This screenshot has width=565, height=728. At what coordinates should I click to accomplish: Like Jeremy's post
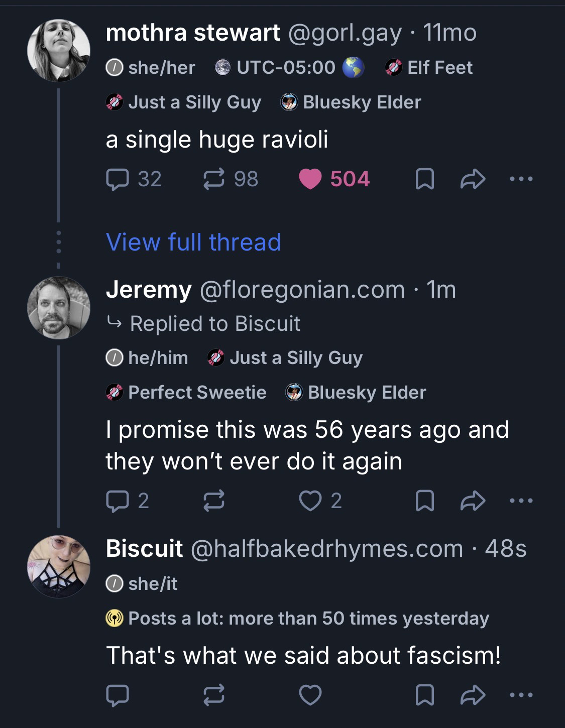click(x=311, y=501)
